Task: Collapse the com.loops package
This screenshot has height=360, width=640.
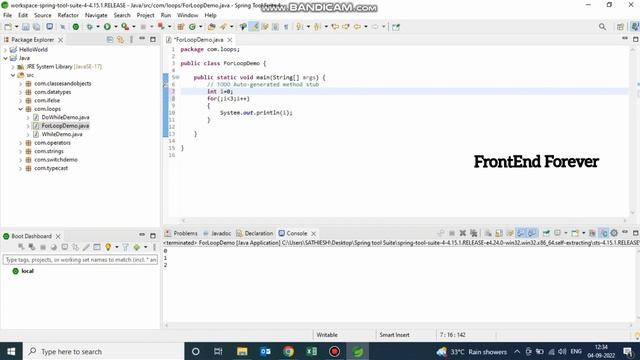Action: click(20, 109)
